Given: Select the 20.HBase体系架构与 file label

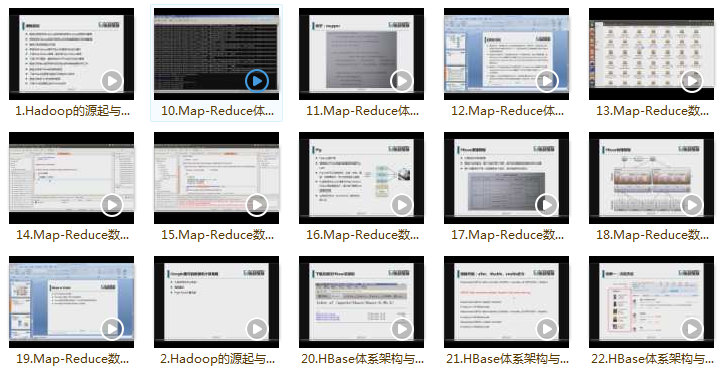Looking at the screenshot, I should (362, 359).
